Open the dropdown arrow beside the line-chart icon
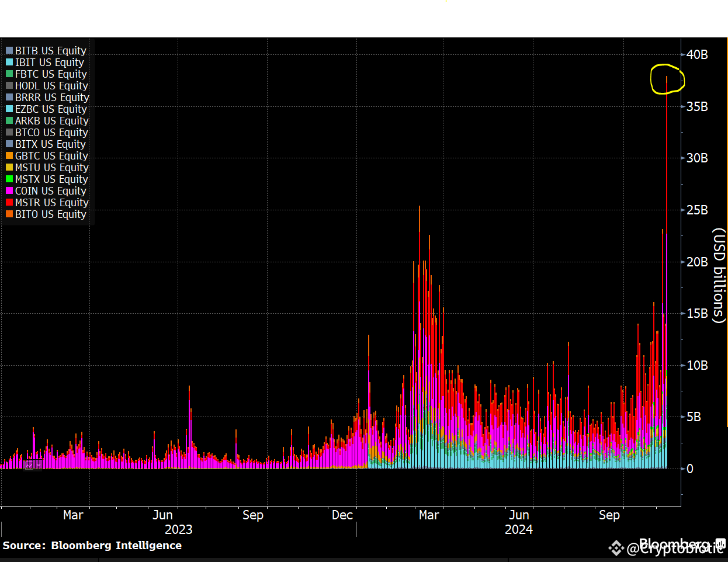The width and height of the screenshot is (728, 562). coord(39,465)
